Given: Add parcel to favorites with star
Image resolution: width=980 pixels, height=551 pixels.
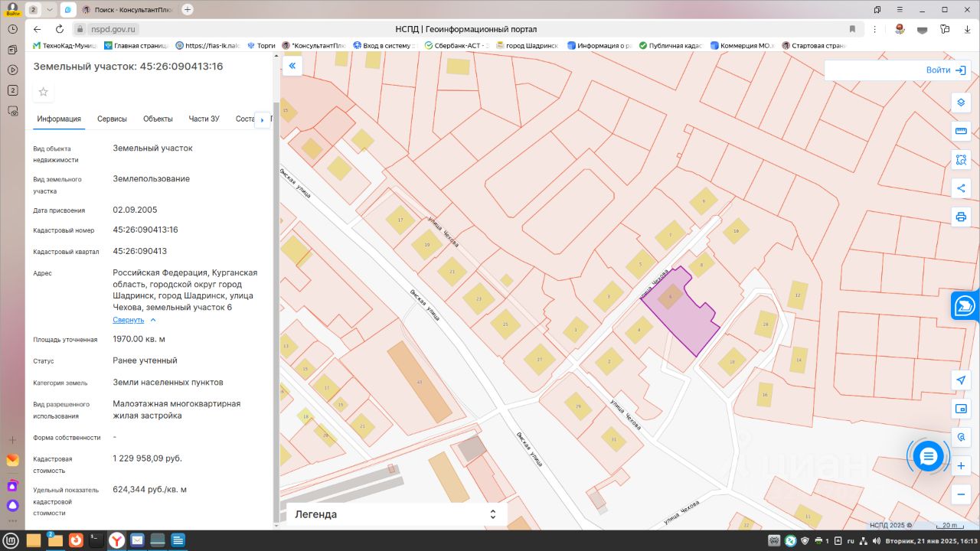Looking at the screenshot, I should pyautogui.click(x=44, y=92).
